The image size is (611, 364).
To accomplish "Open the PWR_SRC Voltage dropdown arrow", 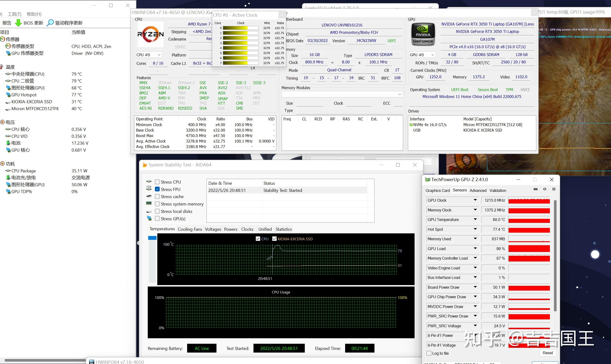I will [475, 326].
